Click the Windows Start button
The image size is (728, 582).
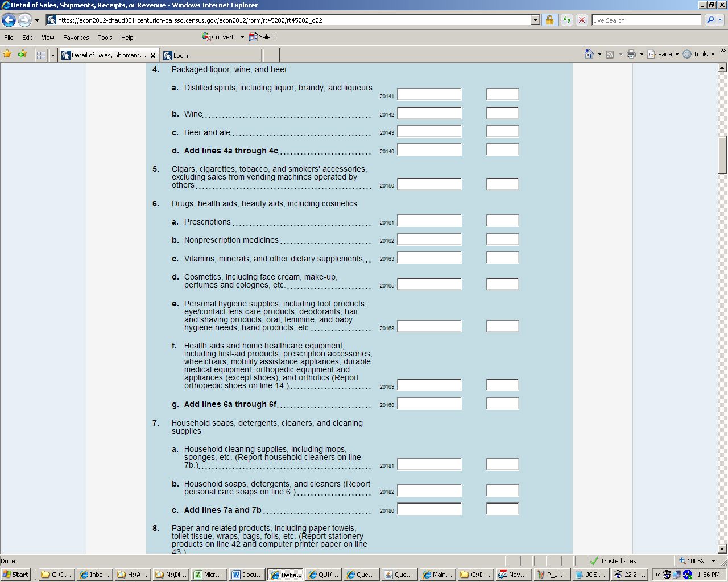coord(16,575)
